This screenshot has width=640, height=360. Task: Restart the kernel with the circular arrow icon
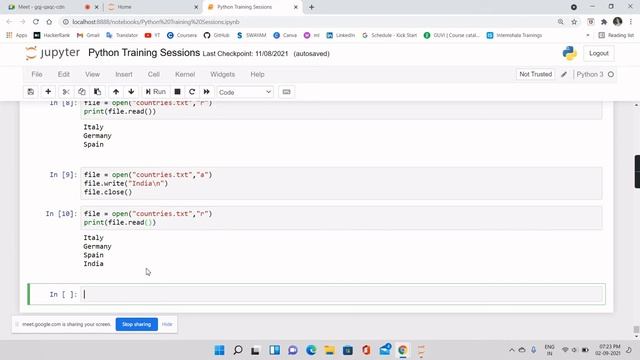(x=192, y=92)
